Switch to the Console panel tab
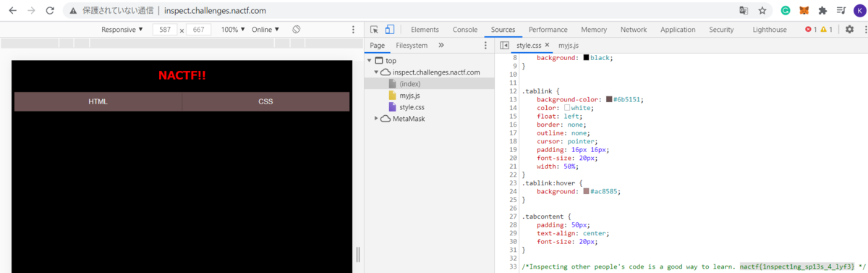 click(465, 30)
